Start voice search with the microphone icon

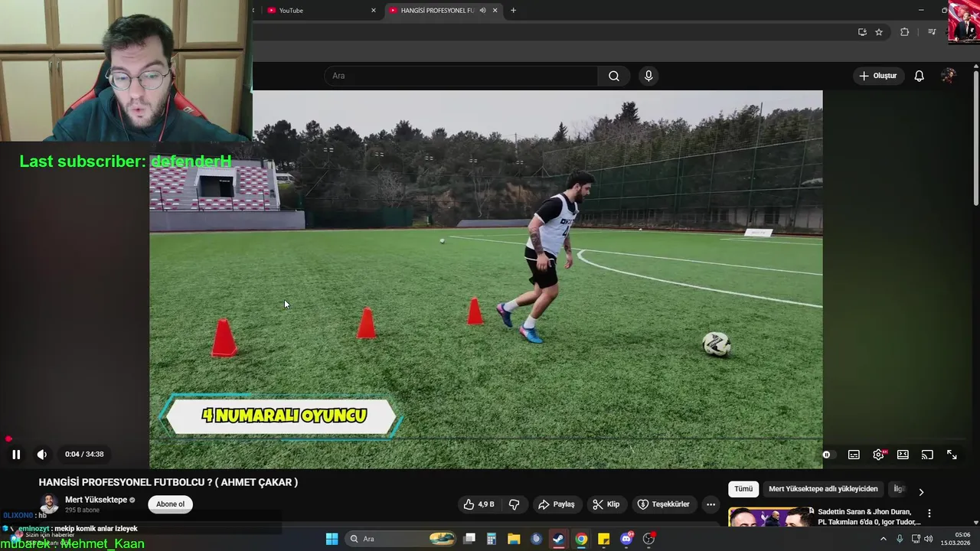(x=648, y=76)
